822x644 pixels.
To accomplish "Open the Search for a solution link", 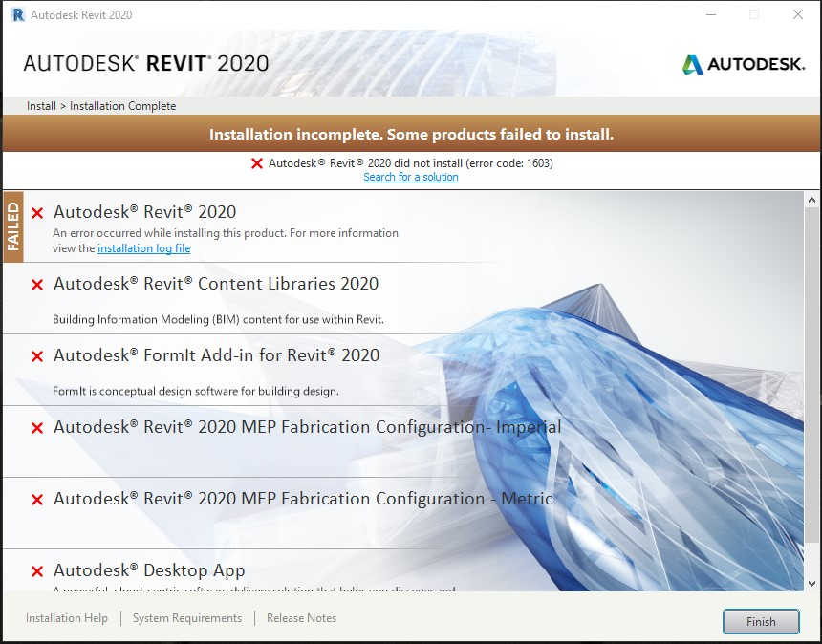I will coord(411,177).
